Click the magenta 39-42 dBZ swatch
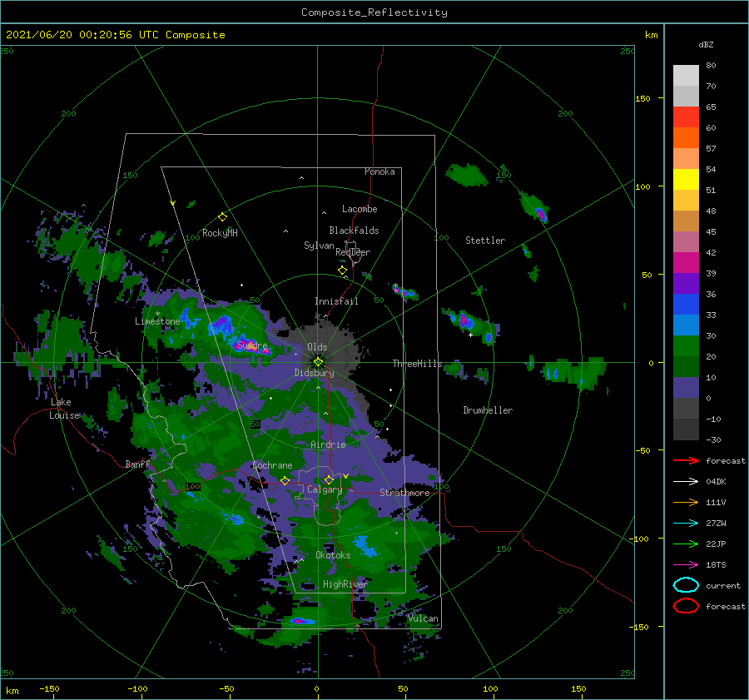This screenshot has height=700, width=749. coord(686,263)
